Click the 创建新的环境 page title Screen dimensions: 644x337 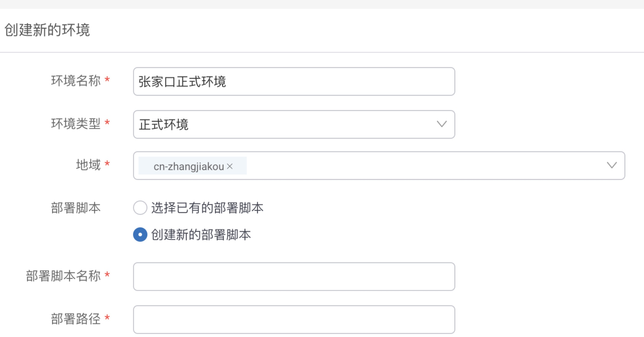pyautogui.click(x=47, y=30)
